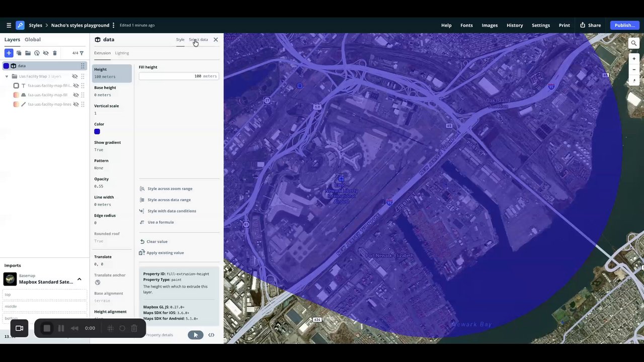Go to Styles breadcrumb link
The width and height of the screenshot is (644, 362).
tap(35, 25)
